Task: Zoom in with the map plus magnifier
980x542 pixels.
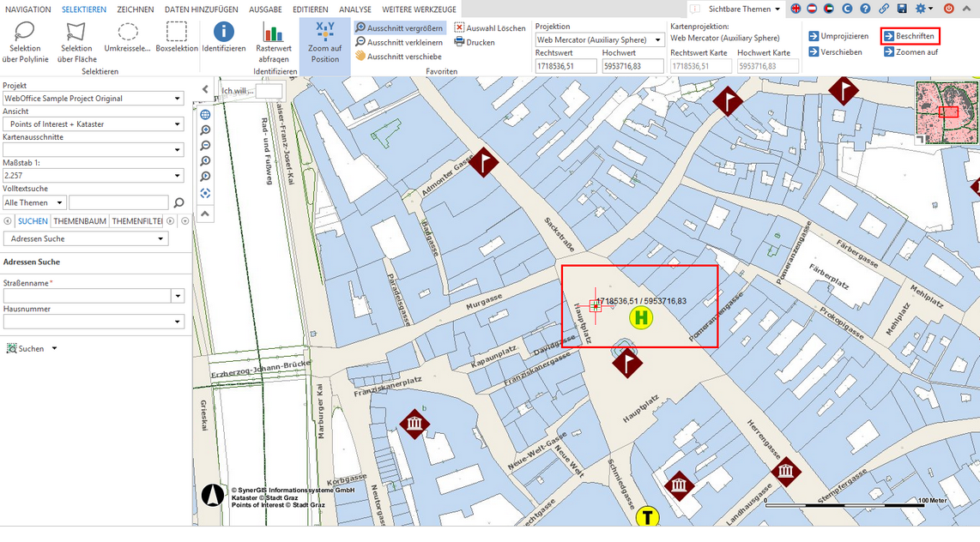Action: click(x=205, y=130)
